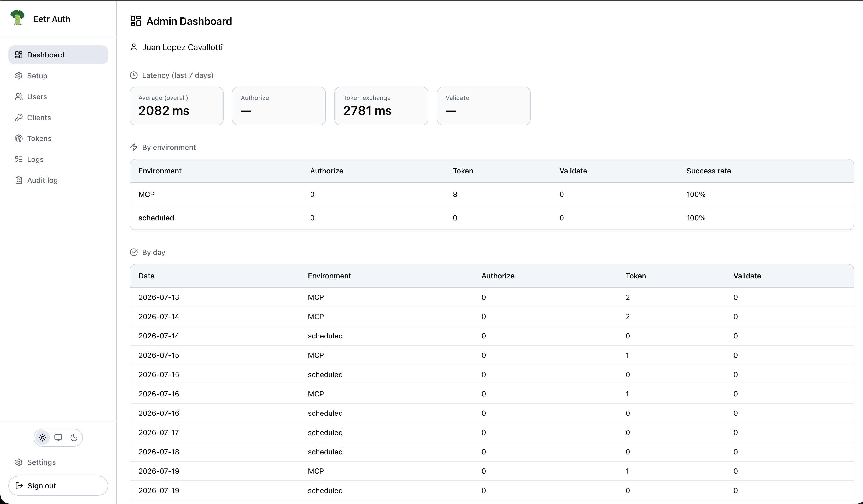Click the Environment header in By environment table

point(160,171)
